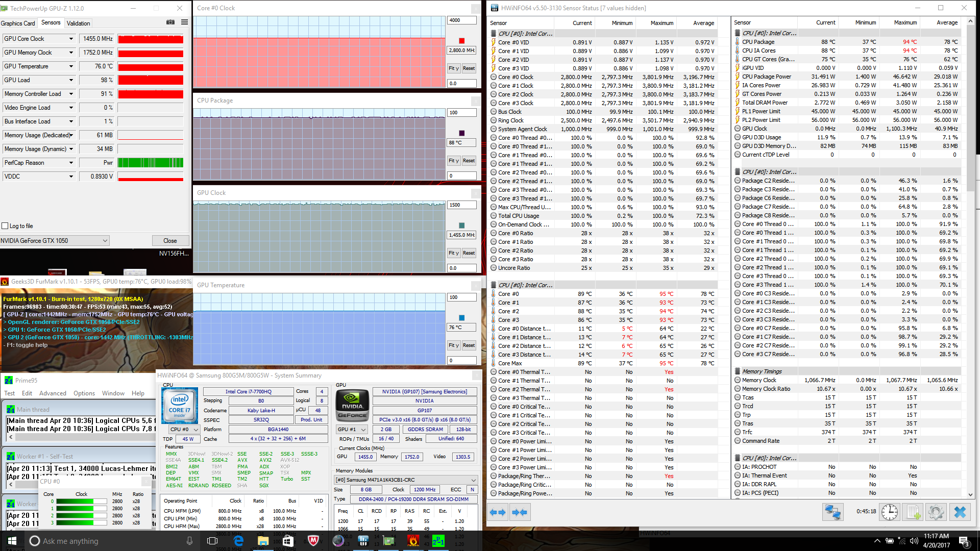Open Prime95 Test menu

[x=9, y=393]
